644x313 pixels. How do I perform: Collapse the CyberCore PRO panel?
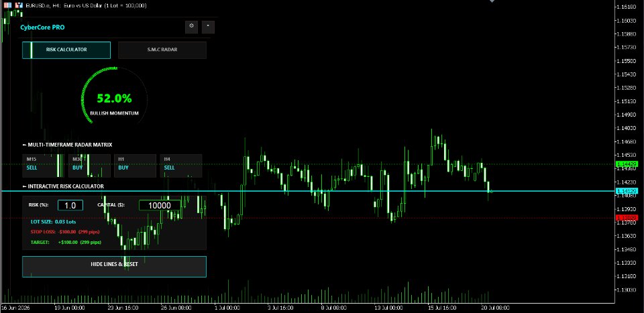208,27
